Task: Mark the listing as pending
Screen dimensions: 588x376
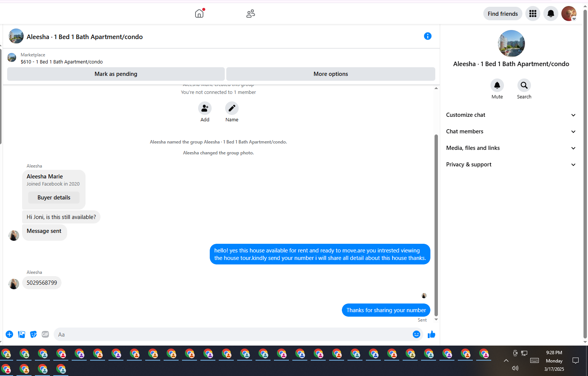Action: point(116,74)
